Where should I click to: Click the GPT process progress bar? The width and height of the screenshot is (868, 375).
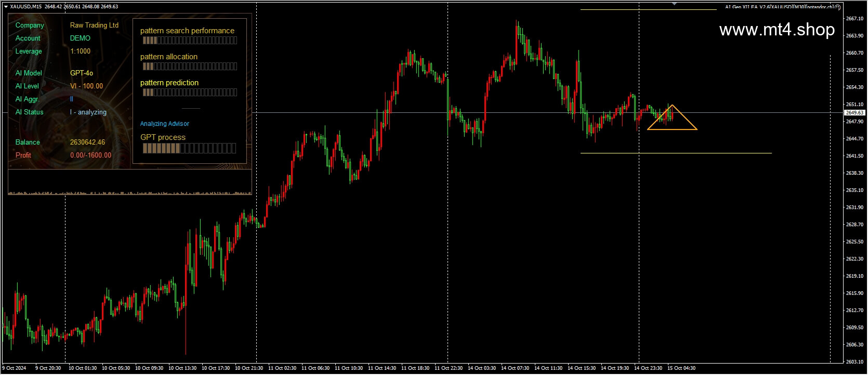(189, 148)
